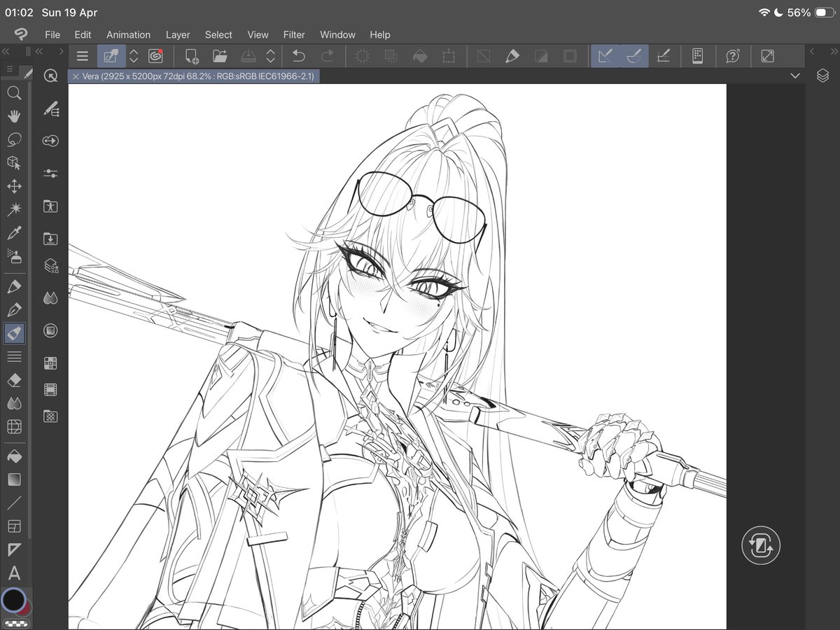
Task: Open the Clip Studio launcher icon
Action: 155,56
